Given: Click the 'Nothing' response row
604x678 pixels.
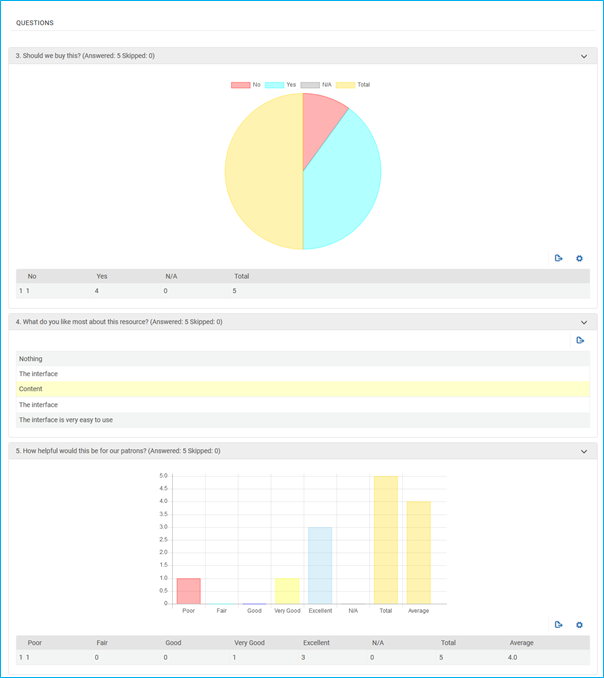Looking at the screenshot, I should tap(300, 358).
